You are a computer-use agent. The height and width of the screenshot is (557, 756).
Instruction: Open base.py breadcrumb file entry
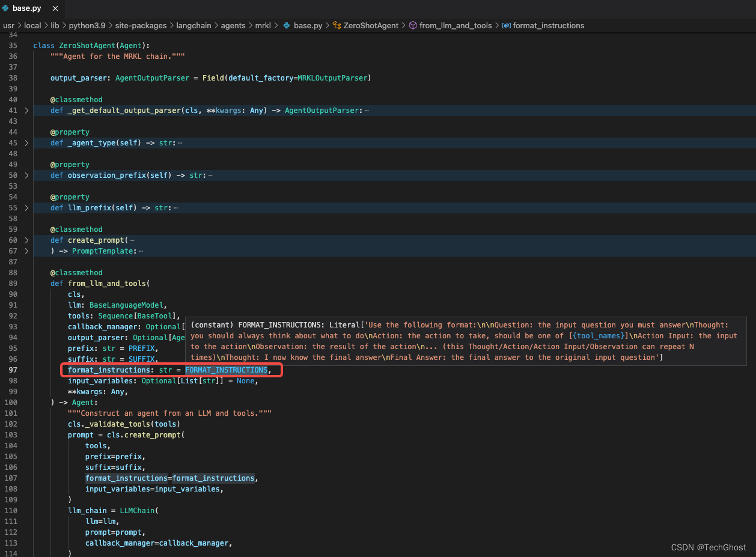click(x=308, y=25)
